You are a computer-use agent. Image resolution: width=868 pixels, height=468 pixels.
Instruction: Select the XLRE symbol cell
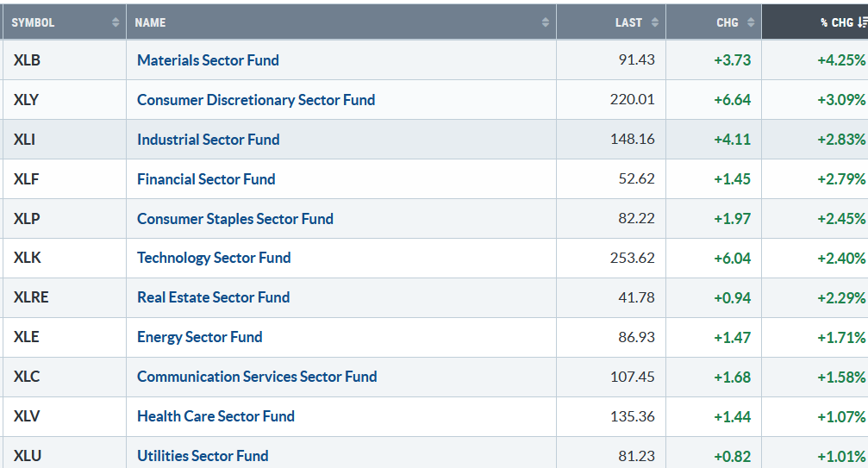tap(31, 297)
